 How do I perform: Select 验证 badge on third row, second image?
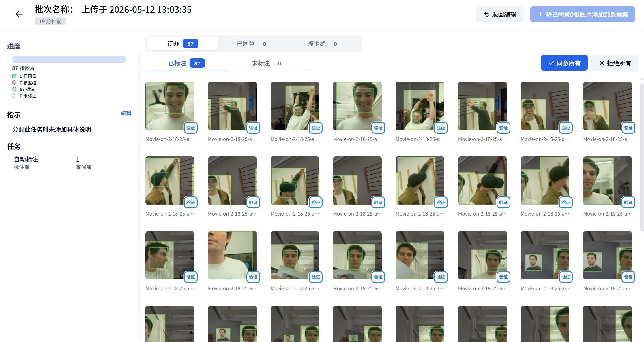point(253,277)
